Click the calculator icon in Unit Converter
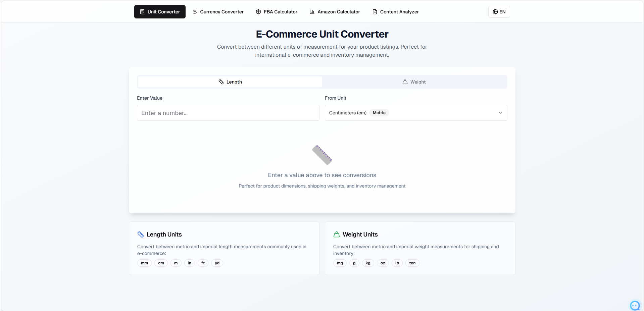 pyautogui.click(x=142, y=12)
